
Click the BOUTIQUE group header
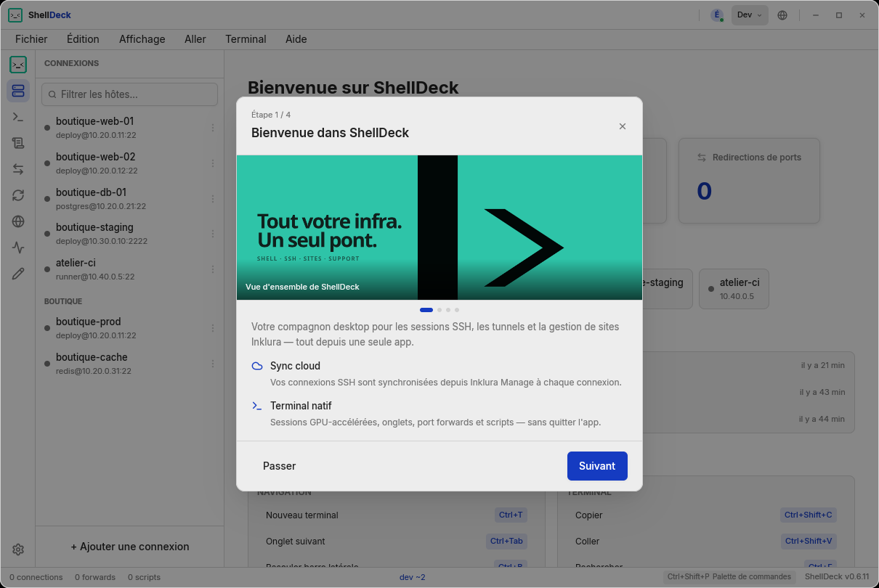pos(63,301)
